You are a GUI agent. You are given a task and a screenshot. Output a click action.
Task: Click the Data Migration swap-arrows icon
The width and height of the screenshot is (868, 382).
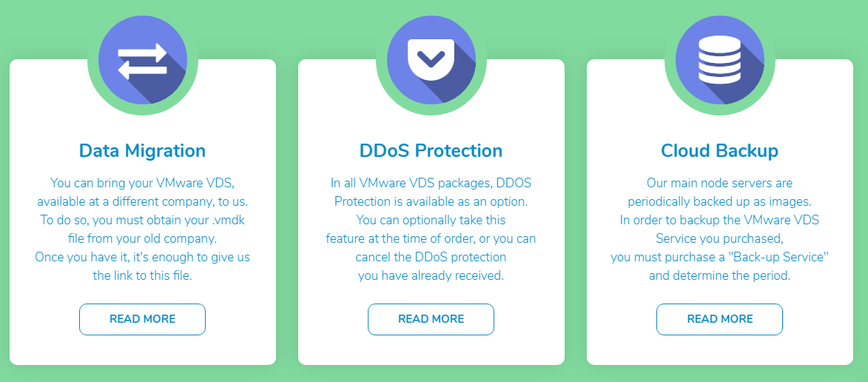click(x=143, y=60)
